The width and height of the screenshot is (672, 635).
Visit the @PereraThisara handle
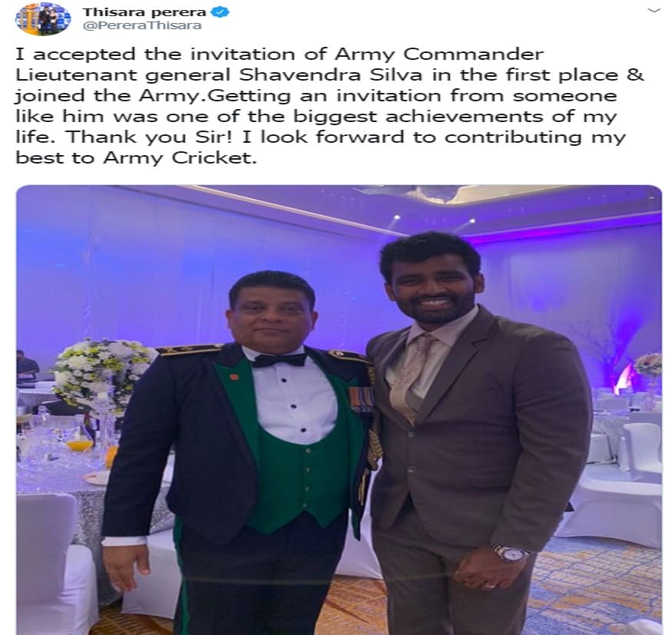coord(142,25)
